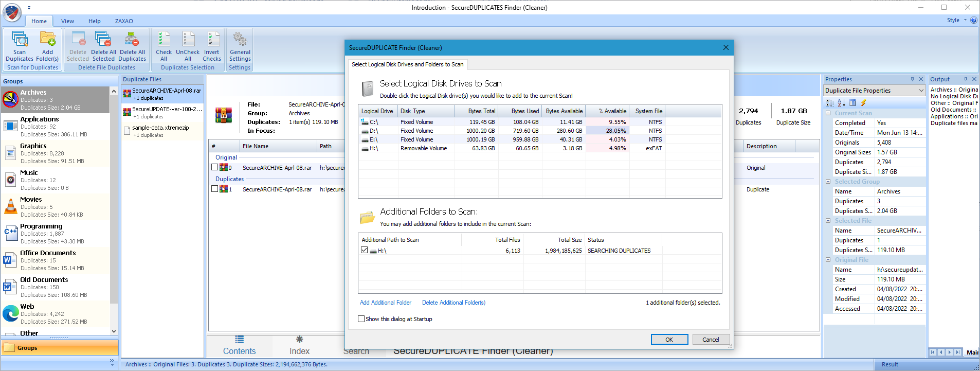
Task: Click the lightning bolt icon in Properties
Action: (x=864, y=103)
